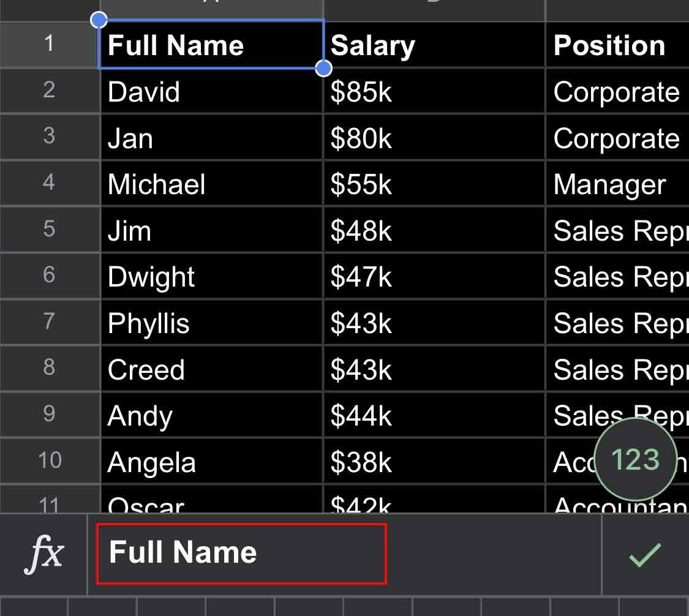Confirm the entry with the green checkmark
The width and height of the screenshot is (689, 616).
645,554
